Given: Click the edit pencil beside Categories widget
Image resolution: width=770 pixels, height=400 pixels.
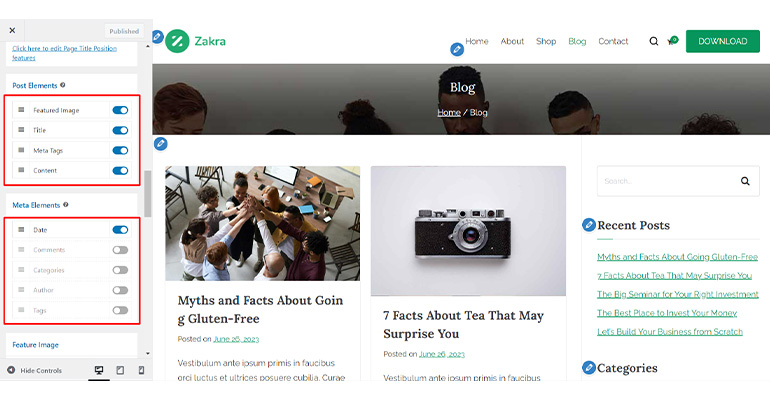Looking at the screenshot, I should coord(589,368).
